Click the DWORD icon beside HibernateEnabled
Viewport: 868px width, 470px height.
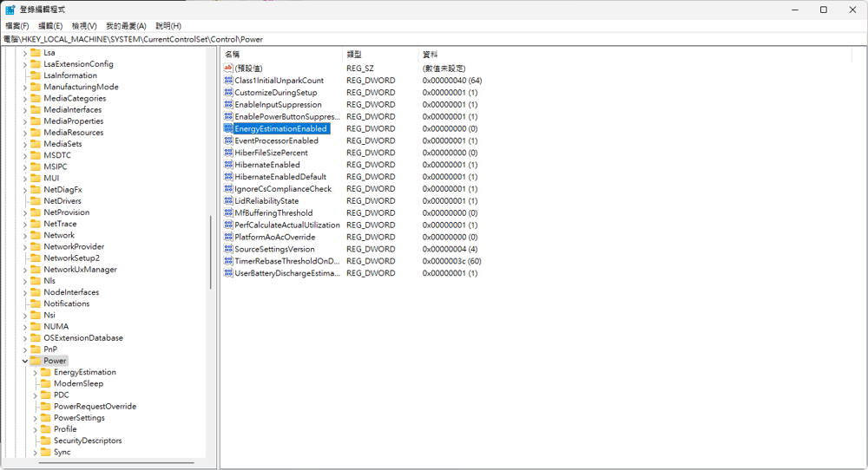pos(228,165)
